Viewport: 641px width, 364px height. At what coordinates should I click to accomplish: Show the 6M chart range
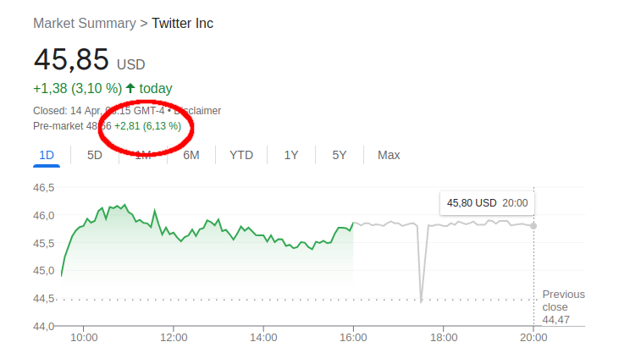click(x=191, y=155)
